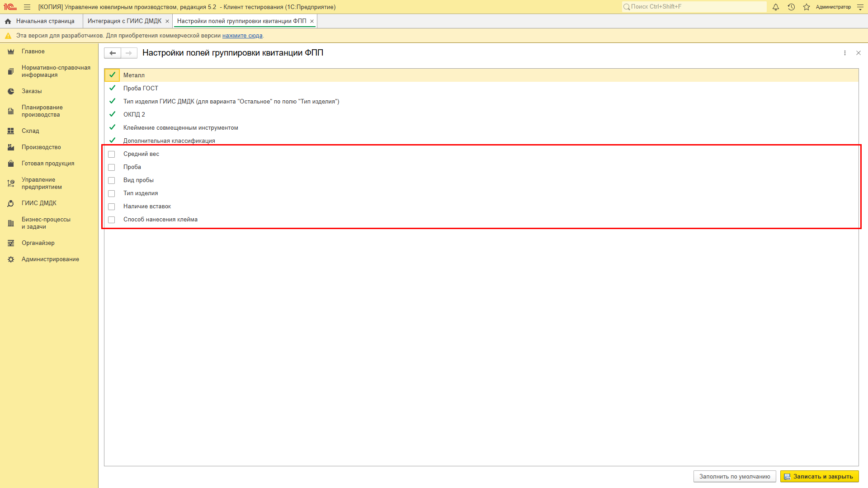Uncheck Клеймение совмещенным инструментом
This screenshot has width=868, height=488.
pyautogui.click(x=112, y=127)
